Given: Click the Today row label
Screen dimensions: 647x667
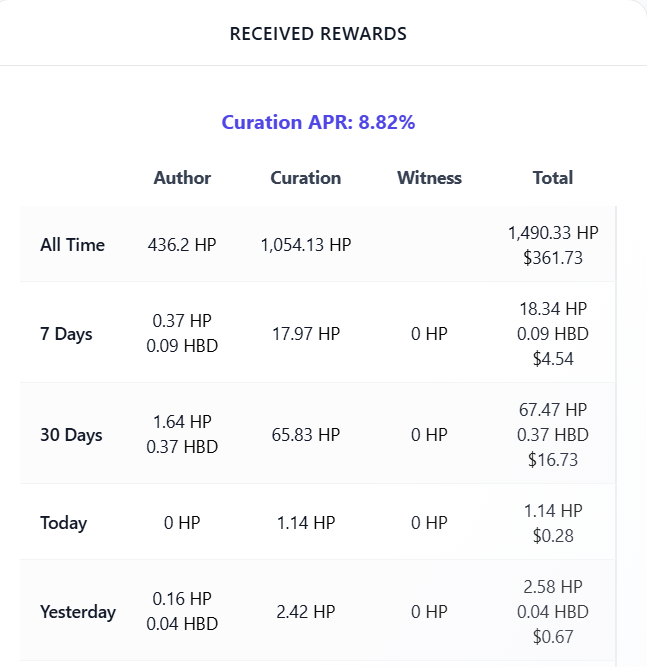Looking at the screenshot, I should coord(63,523).
